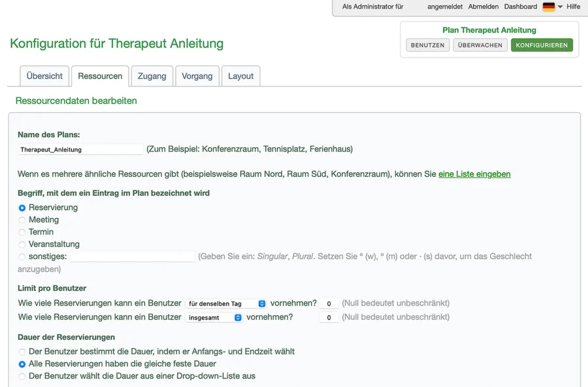This screenshot has width=588, height=387.
Task: Click the BENUTZEN button
Action: tap(427, 45)
